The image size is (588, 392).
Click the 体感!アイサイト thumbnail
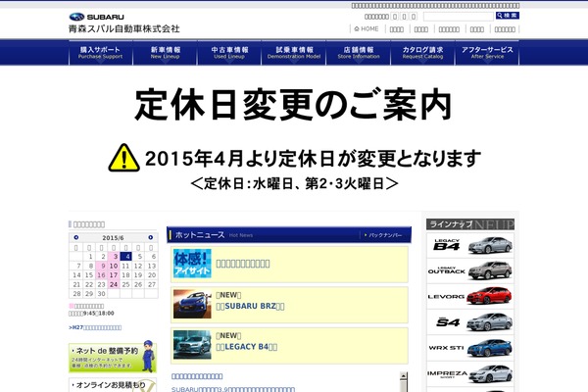192,264
